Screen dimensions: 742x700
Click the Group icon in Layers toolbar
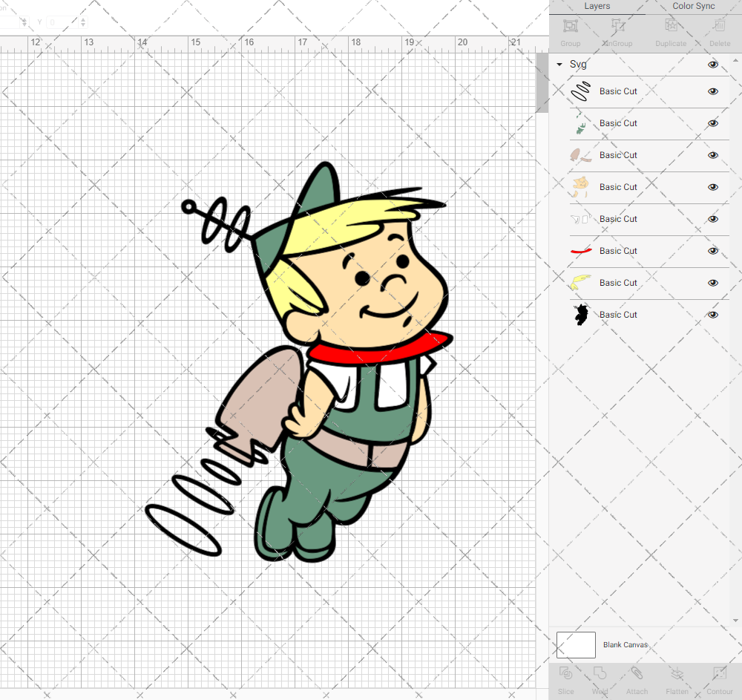point(570,26)
